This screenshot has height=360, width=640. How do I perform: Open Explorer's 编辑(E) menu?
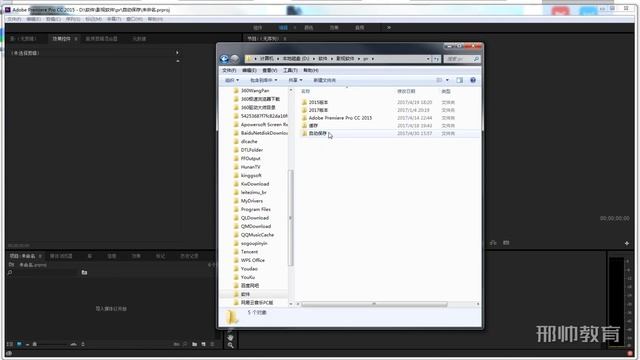click(x=249, y=70)
